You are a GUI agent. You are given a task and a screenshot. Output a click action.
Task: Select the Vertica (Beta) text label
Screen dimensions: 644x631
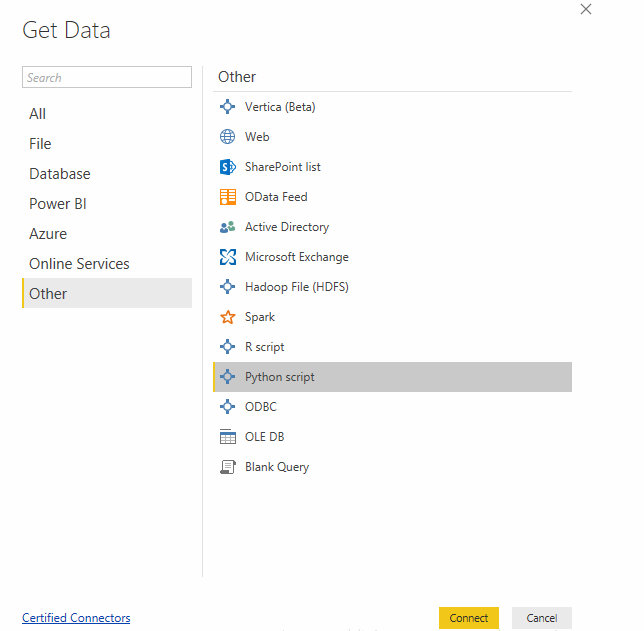(280, 107)
